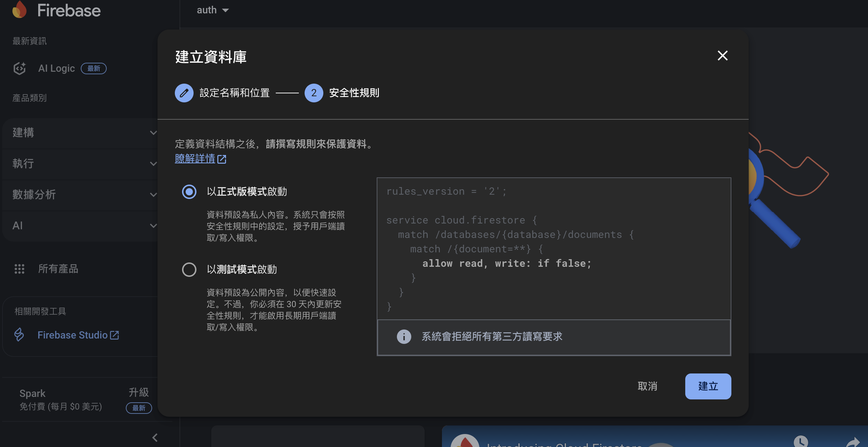Select 以測試模式啟動 radio button

click(x=189, y=270)
